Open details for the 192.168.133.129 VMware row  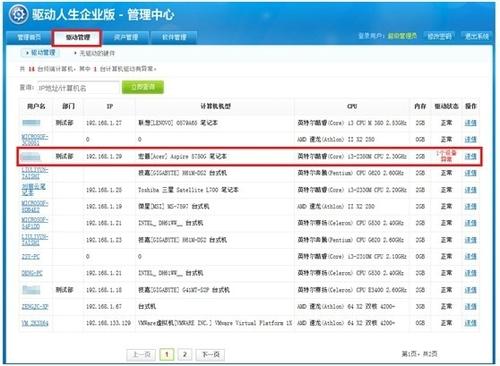470,323
